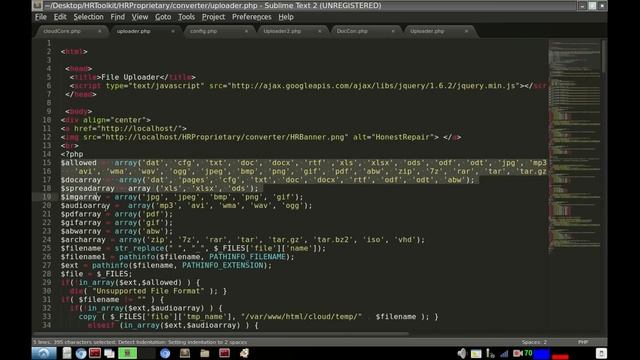Close the config.php tab
This screenshot has width=640, height=360.
tap(246, 31)
